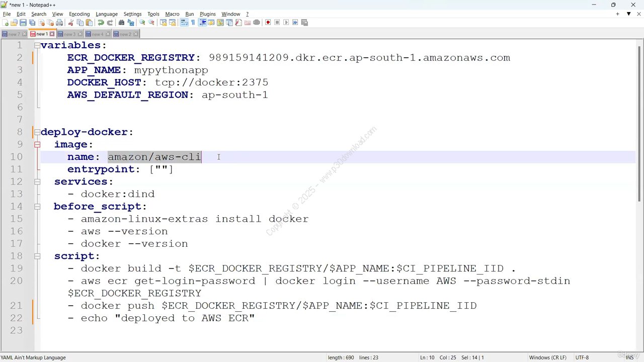
Task: Click the UTF-8 encoding field in status bar
Action: point(582,357)
